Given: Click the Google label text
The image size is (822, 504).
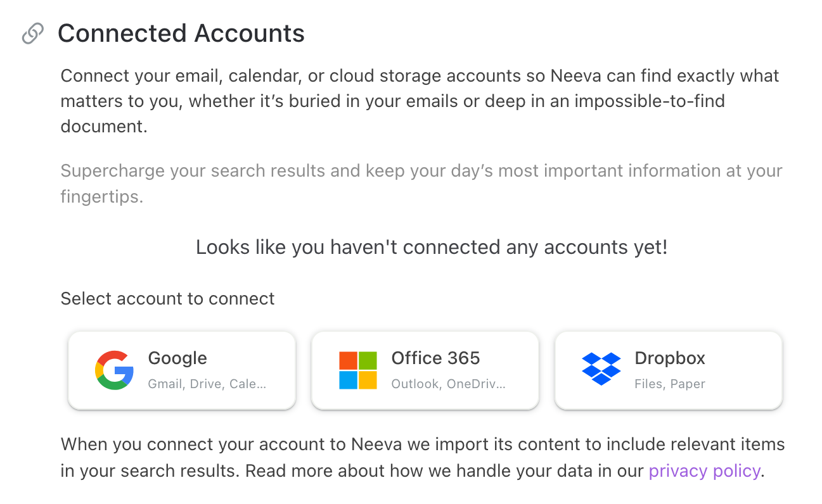Looking at the screenshot, I should pyautogui.click(x=177, y=358).
